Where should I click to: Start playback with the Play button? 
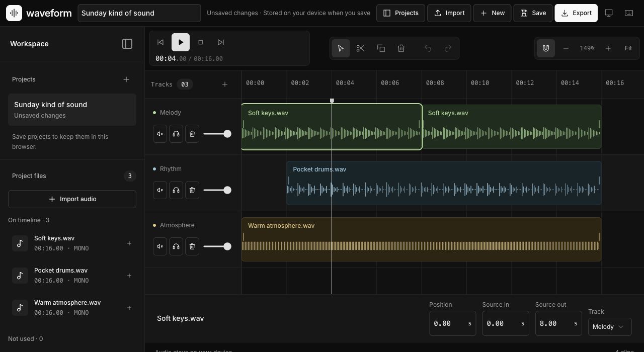click(x=181, y=42)
